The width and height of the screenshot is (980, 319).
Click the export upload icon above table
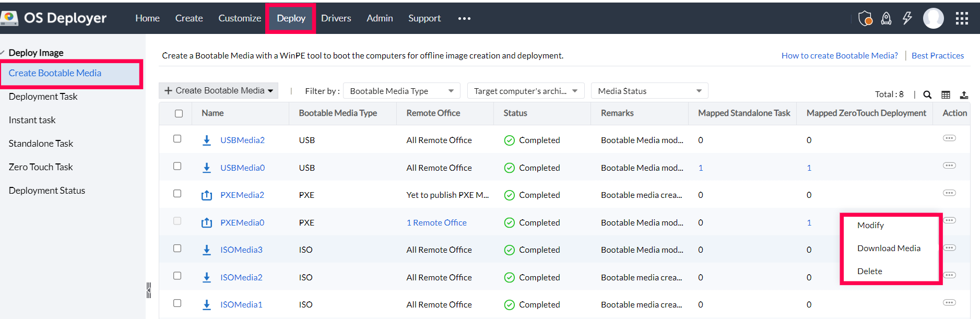click(964, 94)
